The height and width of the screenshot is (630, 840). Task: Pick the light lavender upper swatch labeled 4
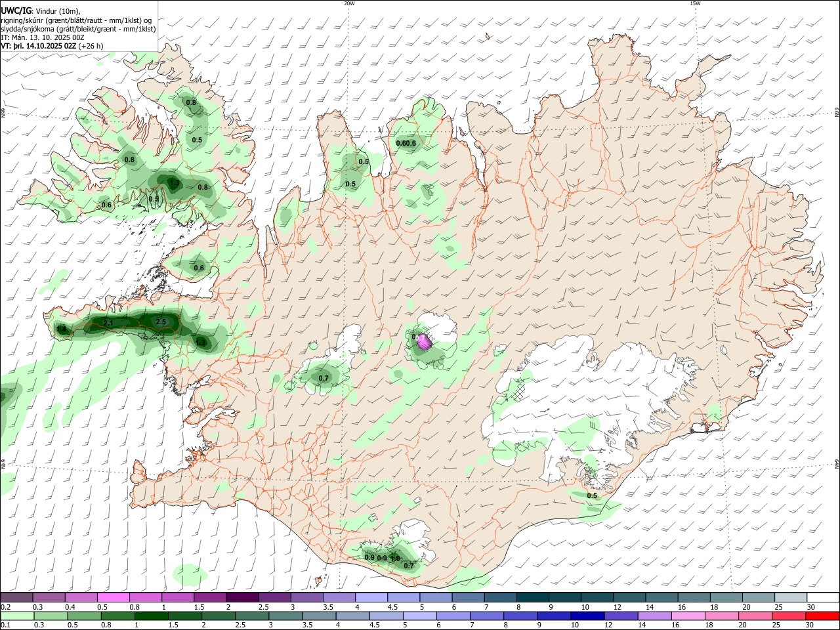(371, 597)
